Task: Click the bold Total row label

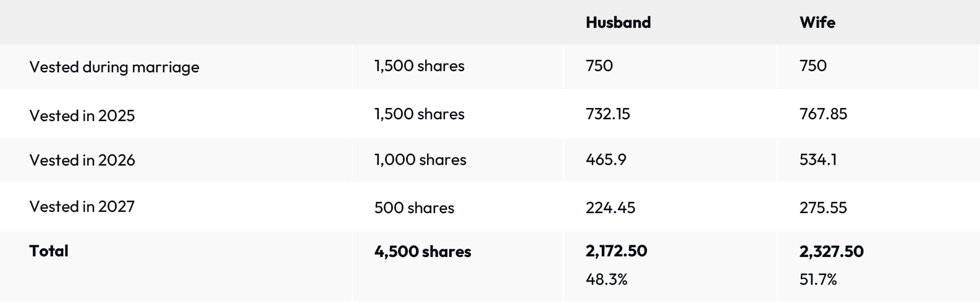Action: (49, 251)
